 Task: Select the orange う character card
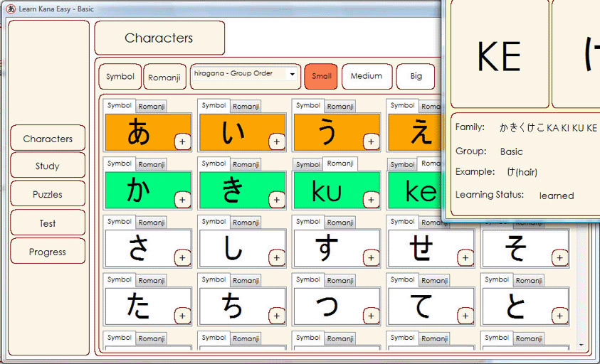337,132
